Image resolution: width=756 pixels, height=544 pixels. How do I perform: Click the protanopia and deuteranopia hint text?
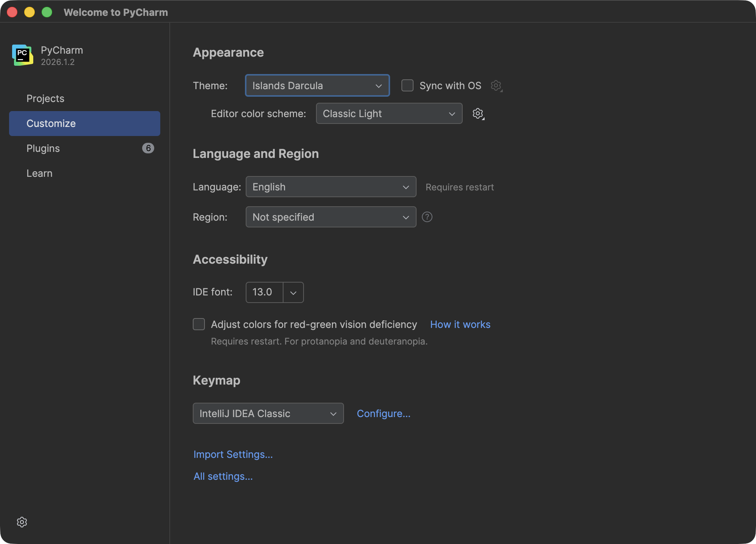tap(319, 342)
